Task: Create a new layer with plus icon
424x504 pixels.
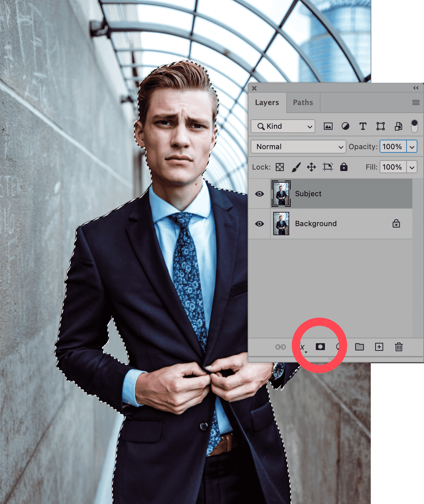Action: 379,347
